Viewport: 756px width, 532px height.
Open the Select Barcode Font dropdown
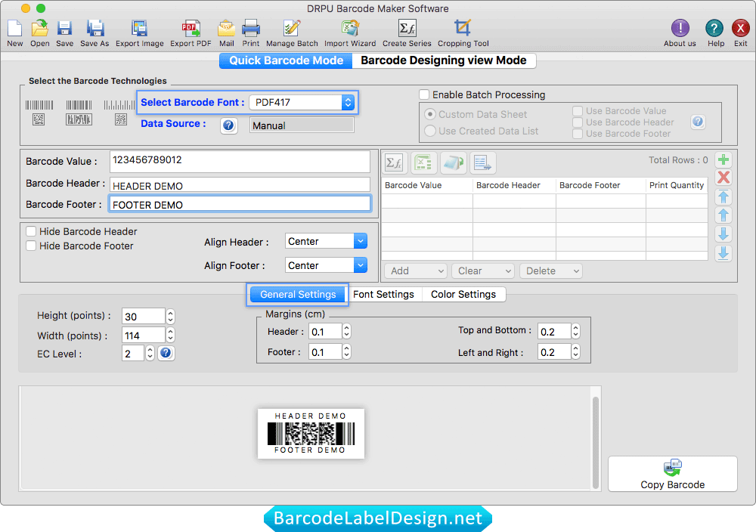point(302,102)
